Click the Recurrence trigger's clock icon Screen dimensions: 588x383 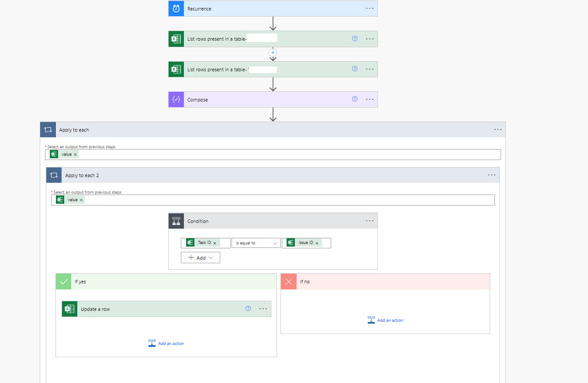[x=176, y=8]
